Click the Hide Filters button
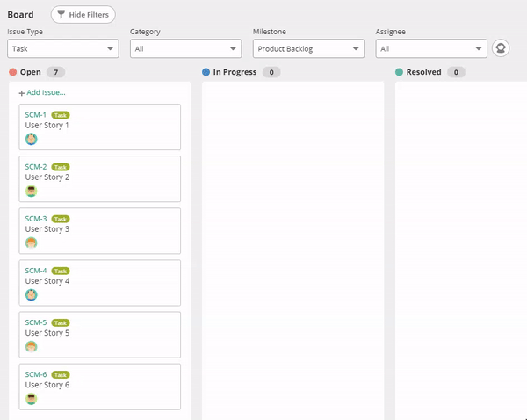This screenshot has width=527, height=420. [x=83, y=14]
